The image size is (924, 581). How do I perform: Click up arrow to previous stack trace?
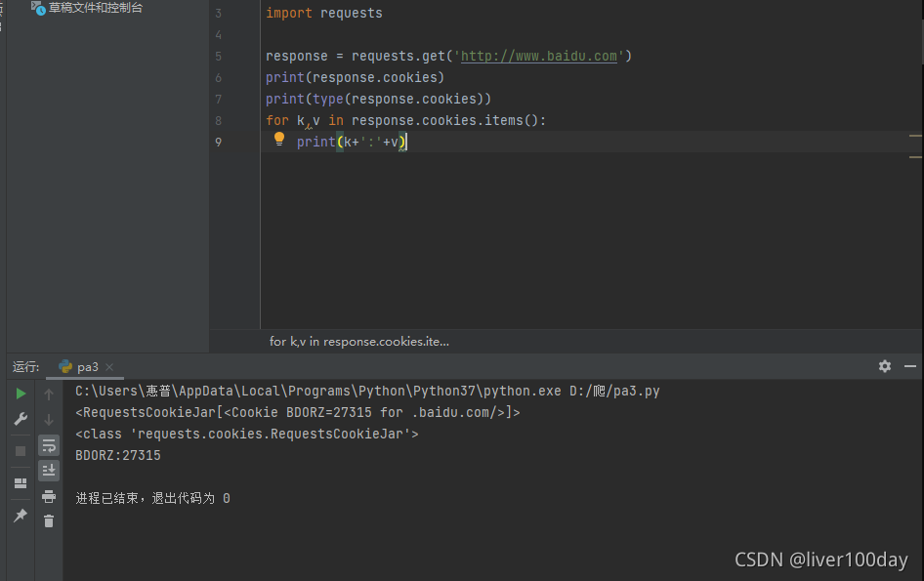tap(49, 394)
